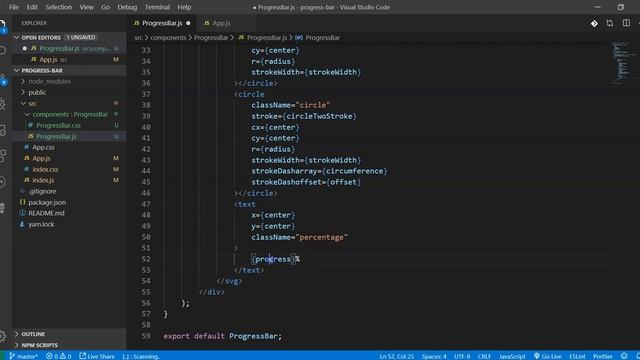640x360 pixels.
Task: Open the Debug view in activity bar
Action: [2, 104]
